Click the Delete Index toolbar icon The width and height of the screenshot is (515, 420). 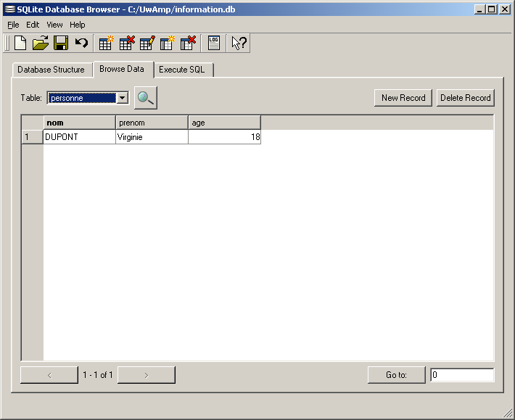click(188, 43)
